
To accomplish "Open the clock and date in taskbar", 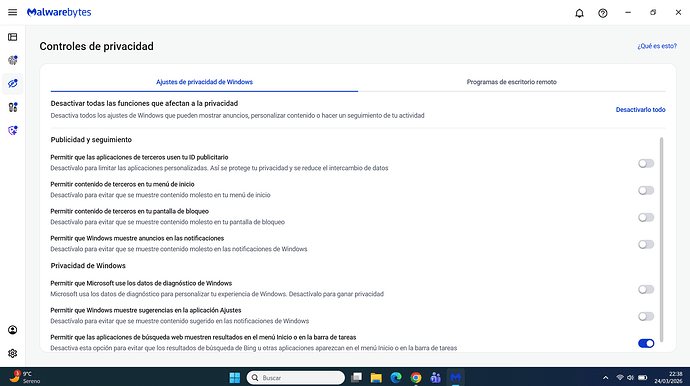I will coord(668,377).
